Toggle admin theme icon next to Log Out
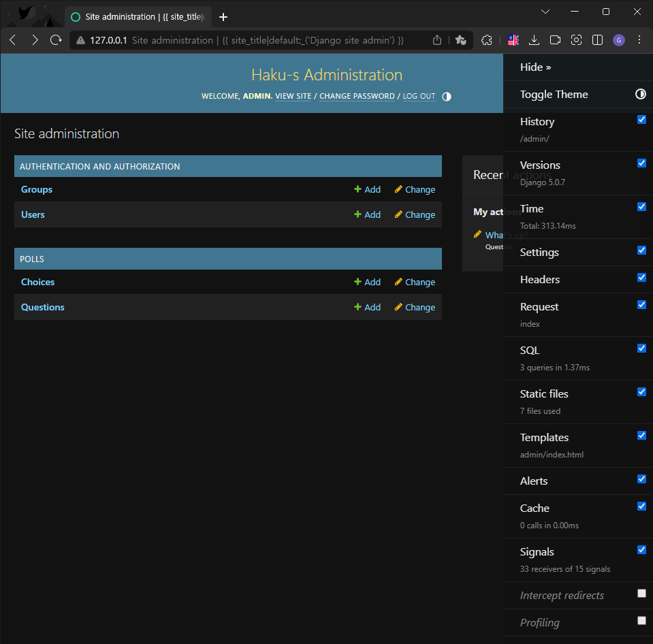This screenshot has height=644, width=653. click(447, 97)
